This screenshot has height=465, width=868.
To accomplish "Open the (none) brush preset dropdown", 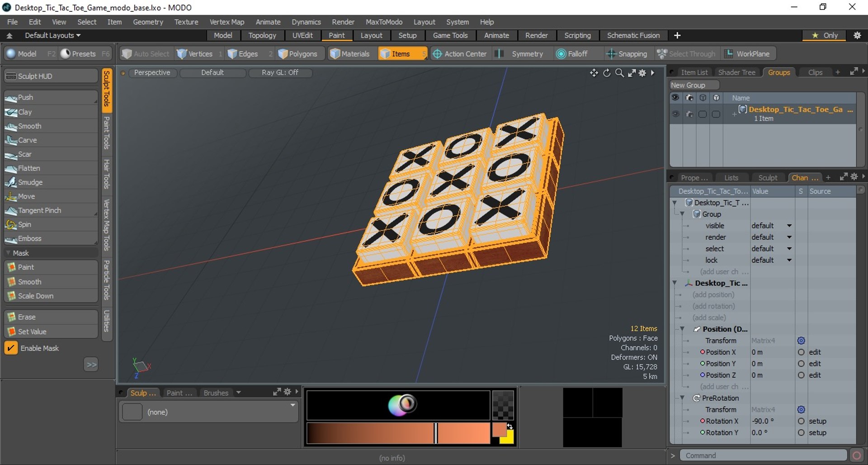I will click(x=208, y=412).
